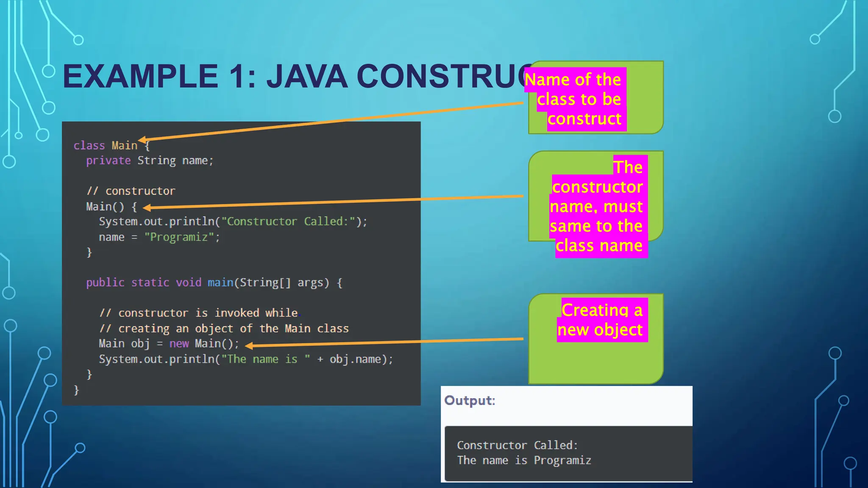Click the 'public static void main' line
The image size is (868, 488).
click(x=214, y=283)
